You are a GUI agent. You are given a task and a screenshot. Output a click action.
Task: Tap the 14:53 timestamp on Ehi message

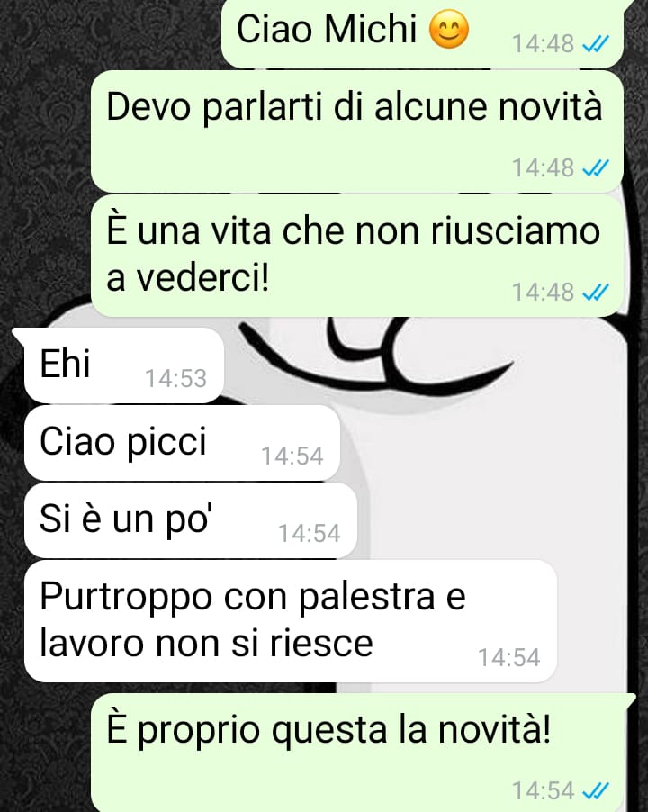tap(176, 379)
